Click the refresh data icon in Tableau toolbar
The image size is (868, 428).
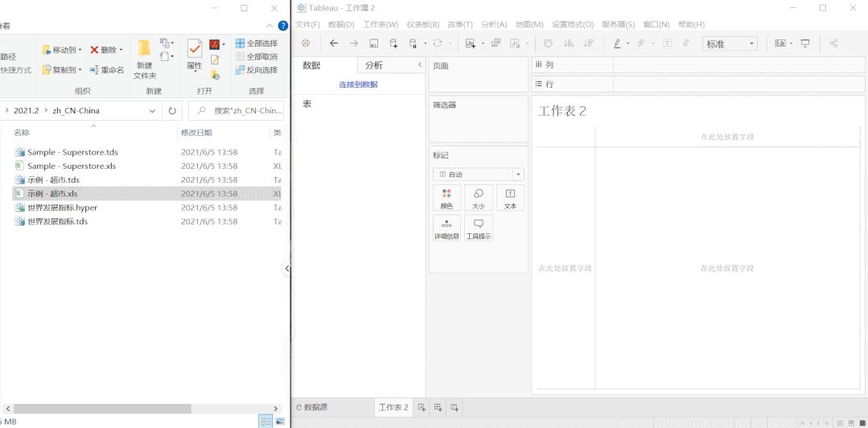pos(438,43)
